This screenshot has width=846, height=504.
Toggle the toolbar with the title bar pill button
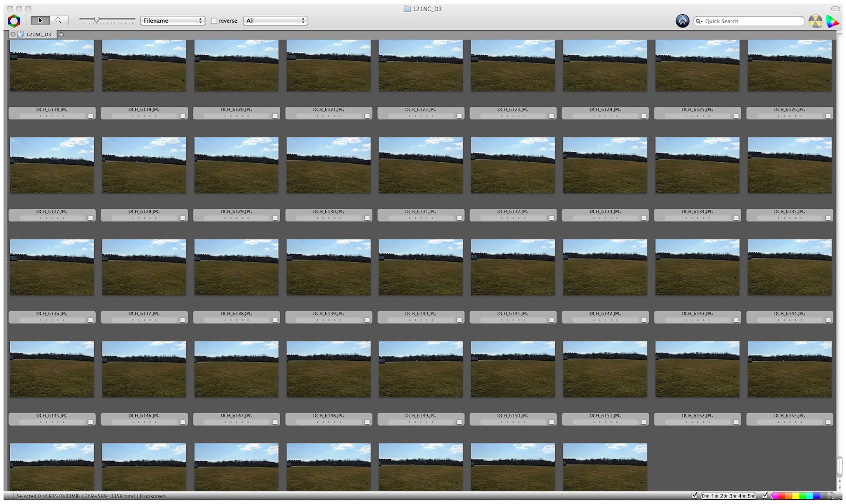pyautogui.click(x=835, y=8)
